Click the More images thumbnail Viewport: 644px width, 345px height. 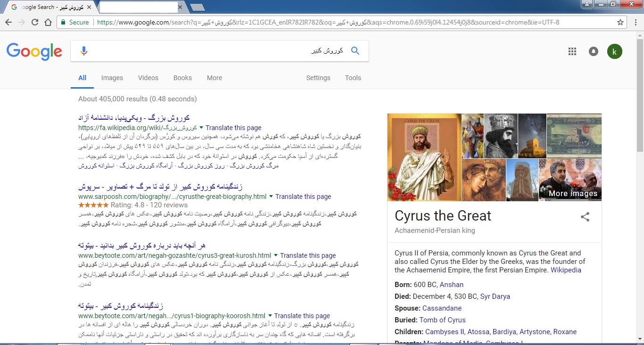[x=570, y=180]
